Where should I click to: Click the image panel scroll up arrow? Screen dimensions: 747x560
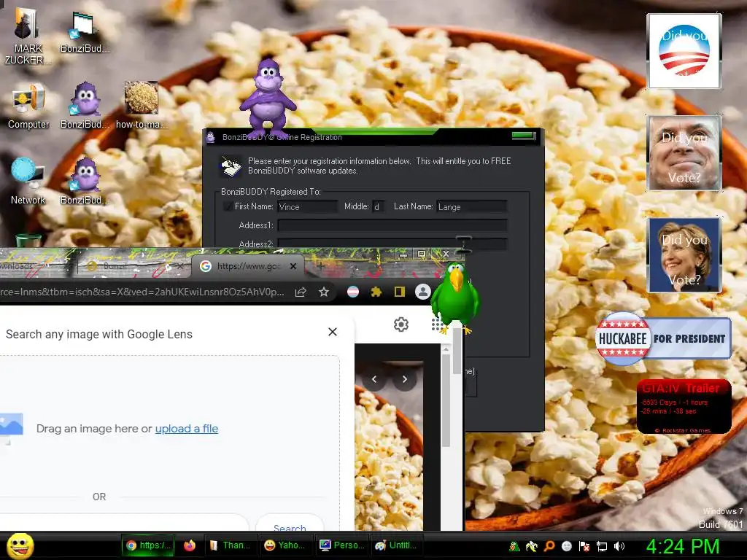(x=446, y=349)
